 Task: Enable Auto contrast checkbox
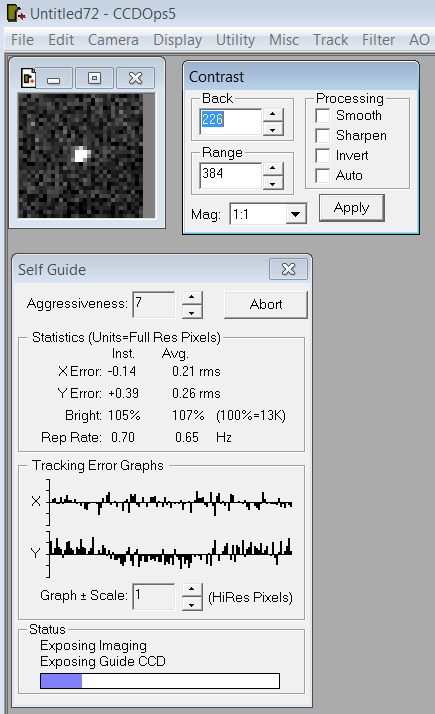coord(322,176)
